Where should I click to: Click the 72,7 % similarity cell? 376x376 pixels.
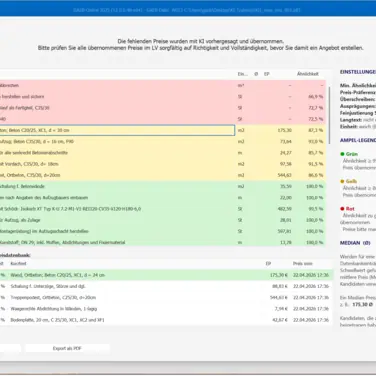click(x=315, y=108)
